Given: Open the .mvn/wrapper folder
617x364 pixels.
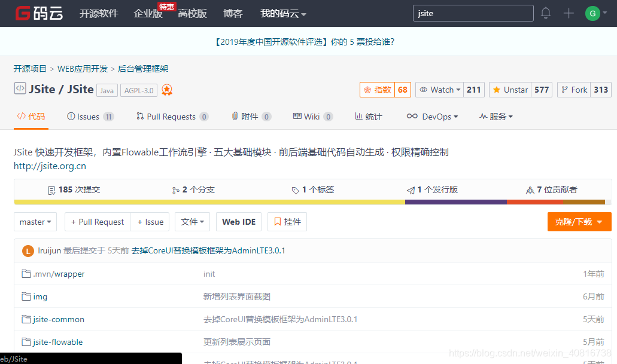Looking at the screenshot, I should coord(59,274).
